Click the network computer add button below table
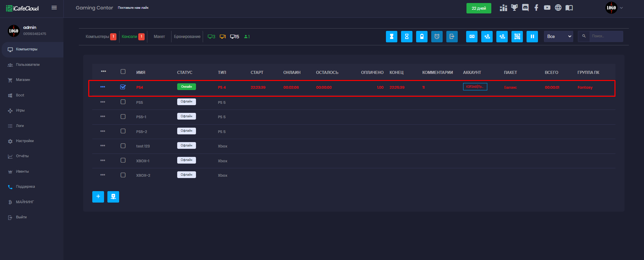644x260 pixels. pyautogui.click(x=113, y=197)
